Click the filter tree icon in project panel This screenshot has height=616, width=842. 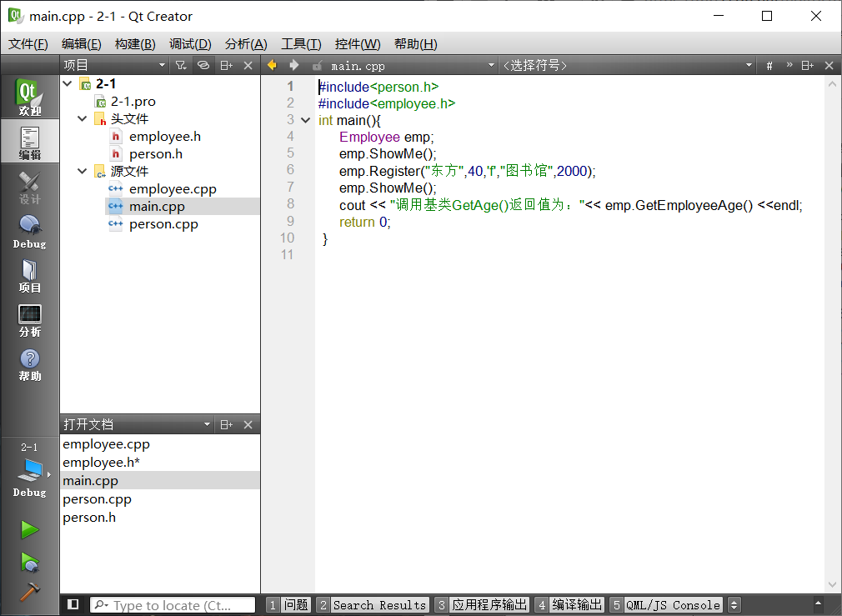coord(181,66)
